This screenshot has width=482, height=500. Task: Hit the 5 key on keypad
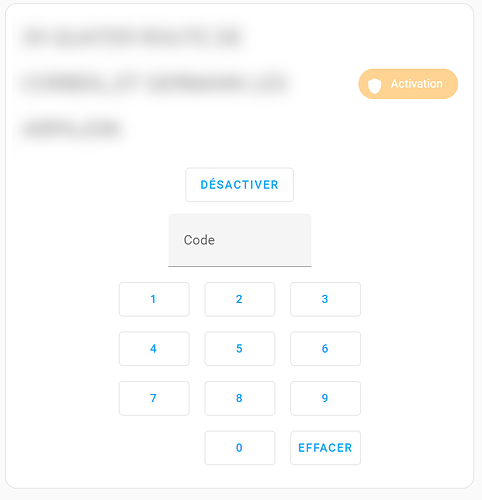pos(240,349)
